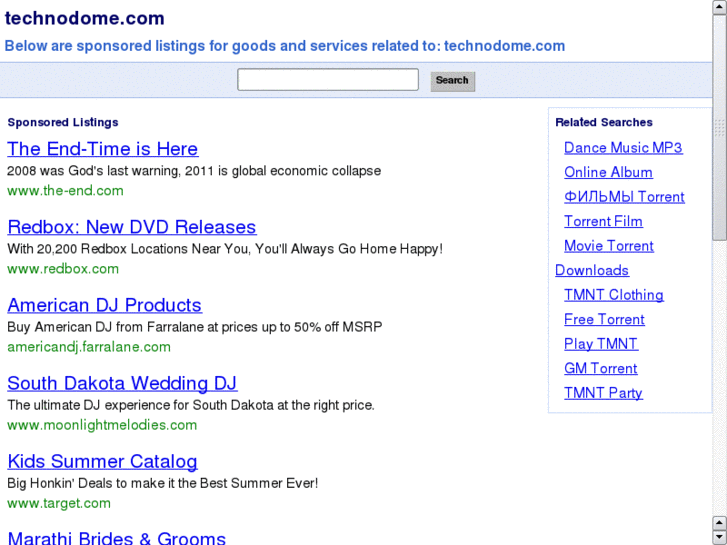The width and height of the screenshot is (727, 545).
Task: Click the www.the-end.com URL text
Action: 65,191
